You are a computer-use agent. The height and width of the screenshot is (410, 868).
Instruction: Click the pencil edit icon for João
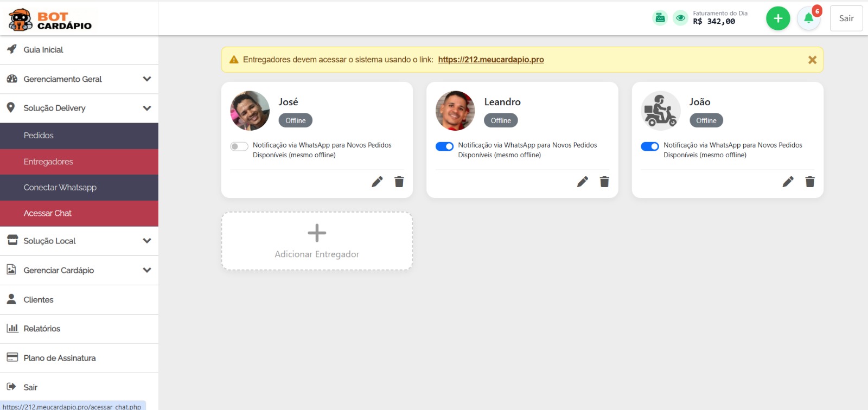788,182
